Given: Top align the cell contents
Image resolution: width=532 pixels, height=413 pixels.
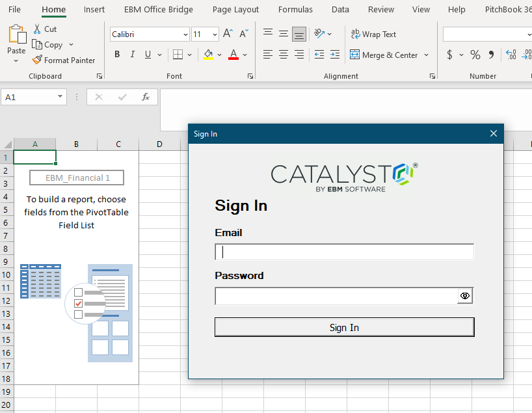Looking at the screenshot, I should coord(268,34).
